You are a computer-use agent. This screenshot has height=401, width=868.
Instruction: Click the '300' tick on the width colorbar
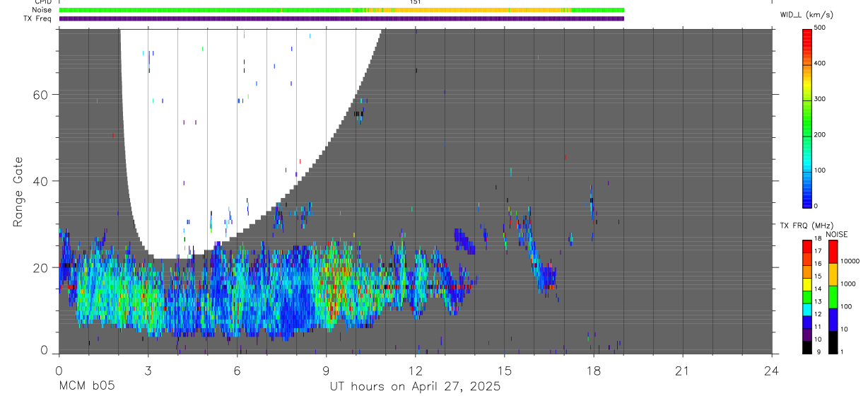820,99
